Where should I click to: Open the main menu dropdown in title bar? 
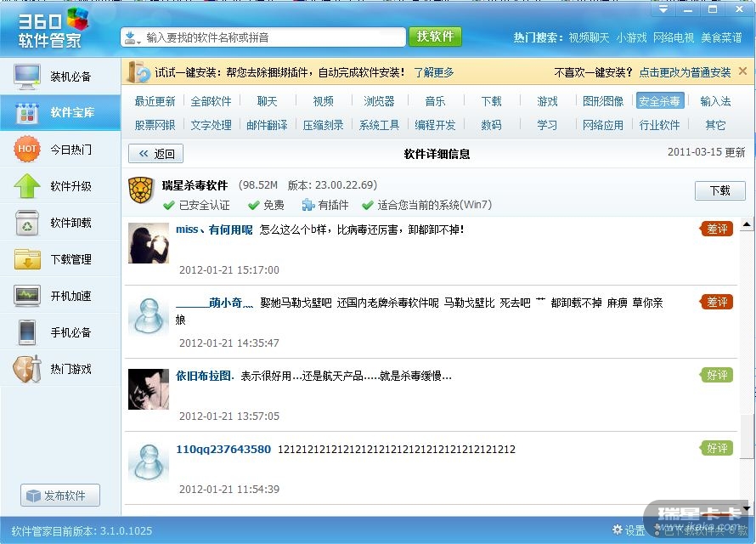[663, 9]
